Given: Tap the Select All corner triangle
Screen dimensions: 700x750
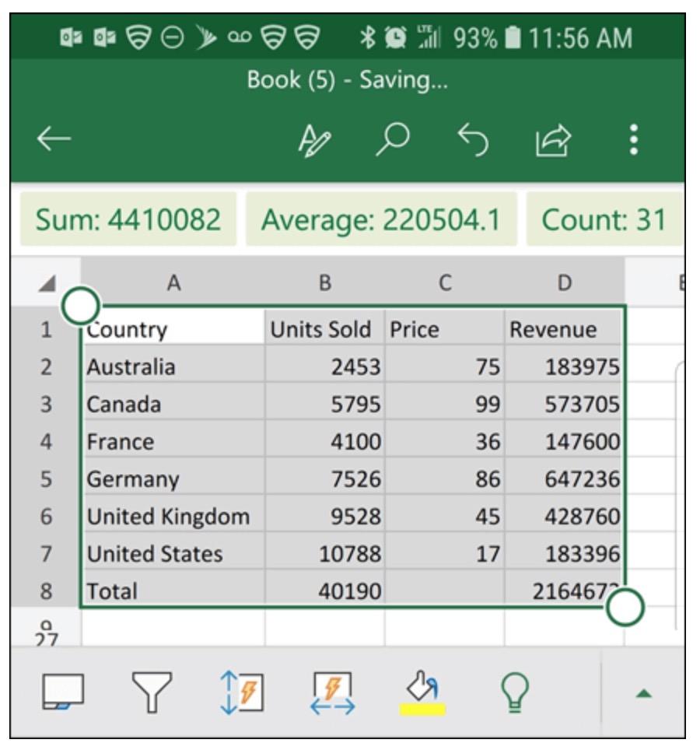Looking at the screenshot, I should [46, 284].
